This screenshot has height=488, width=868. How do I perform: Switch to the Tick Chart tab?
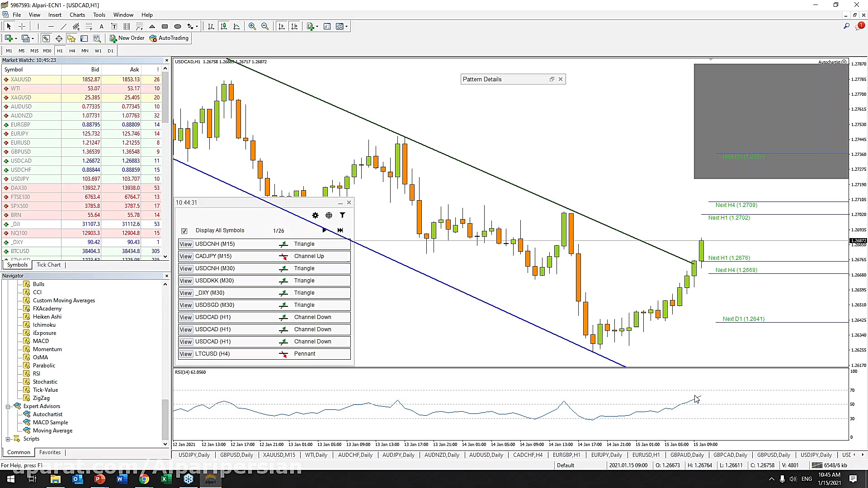coord(48,265)
